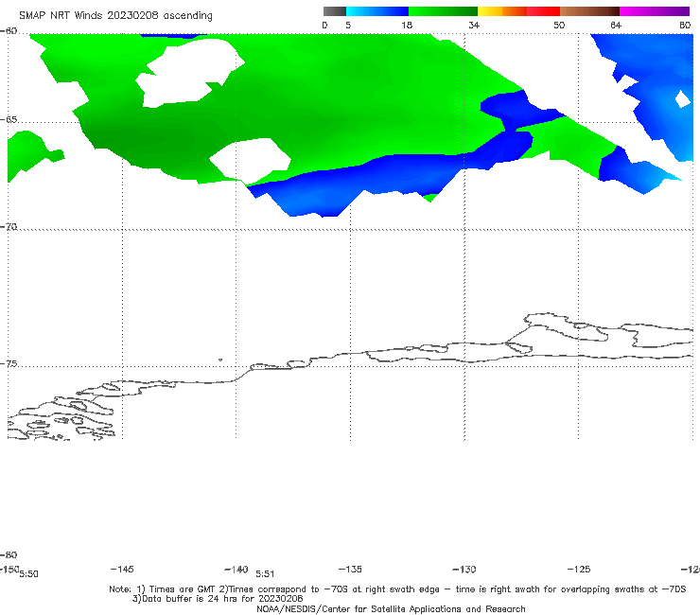700x615 pixels.
Task: Pick the cyan-to-blue segment of the colorbar
Action: click(377, 11)
